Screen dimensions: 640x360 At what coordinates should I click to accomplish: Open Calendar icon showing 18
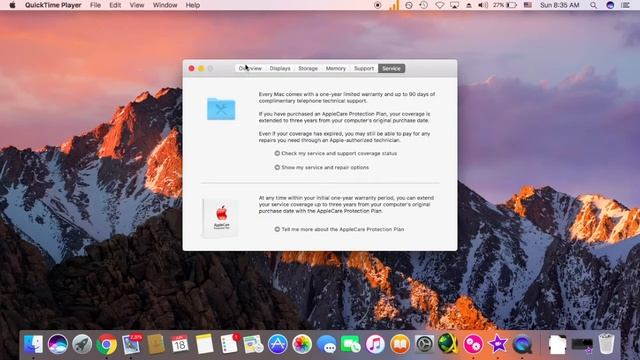180,344
